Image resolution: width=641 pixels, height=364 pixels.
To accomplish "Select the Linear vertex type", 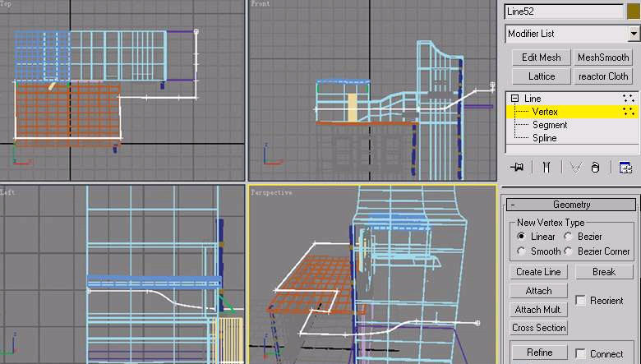I will pos(521,237).
